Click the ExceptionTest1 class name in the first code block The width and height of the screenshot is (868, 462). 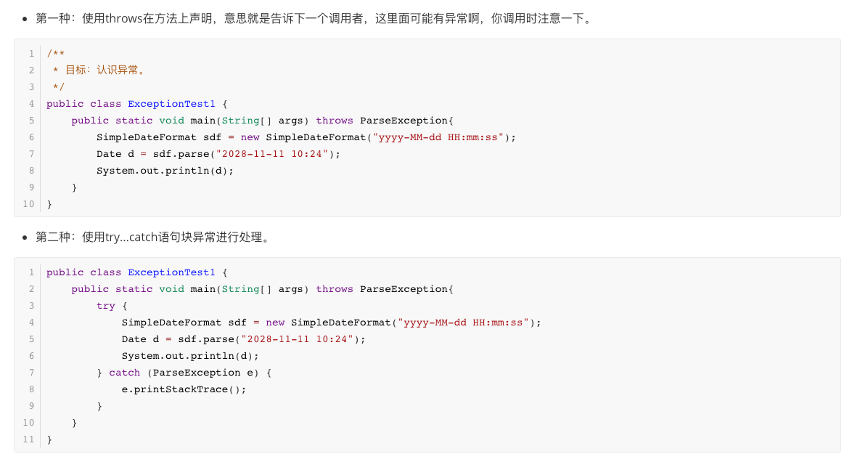point(171,104)
